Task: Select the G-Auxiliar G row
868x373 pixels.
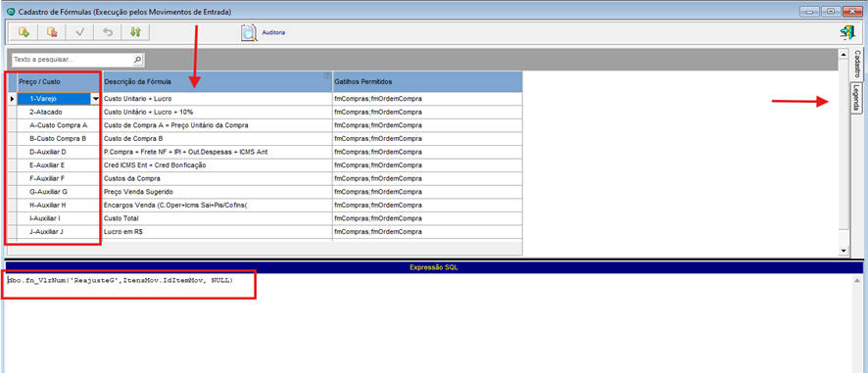Action: coord(59,192)
